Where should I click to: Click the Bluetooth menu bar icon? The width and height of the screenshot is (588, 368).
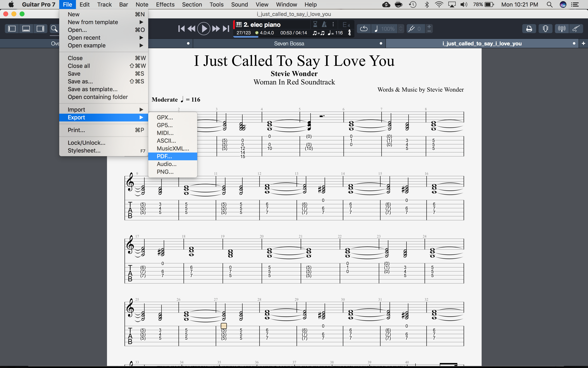click(x=427, y=5)
